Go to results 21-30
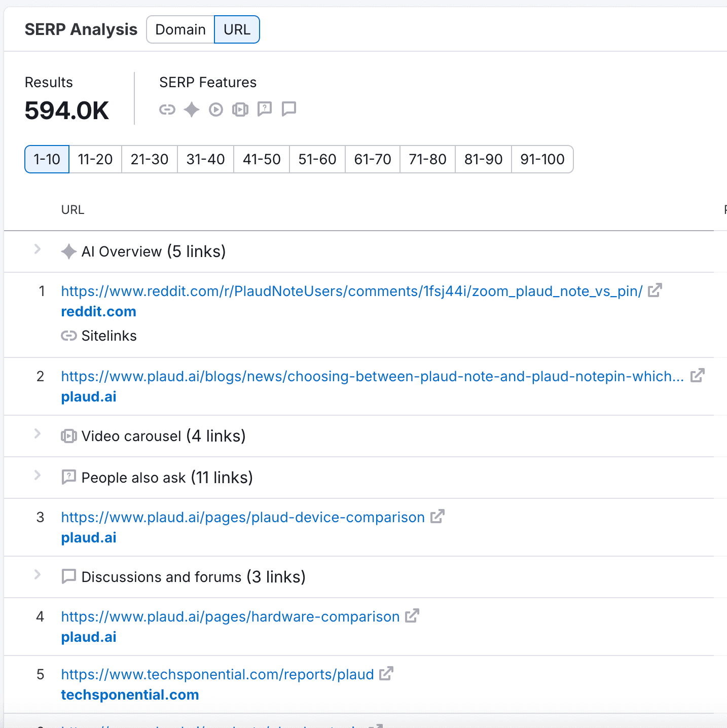This screenshot has height=728, width=727. click(x=150, y=159)
